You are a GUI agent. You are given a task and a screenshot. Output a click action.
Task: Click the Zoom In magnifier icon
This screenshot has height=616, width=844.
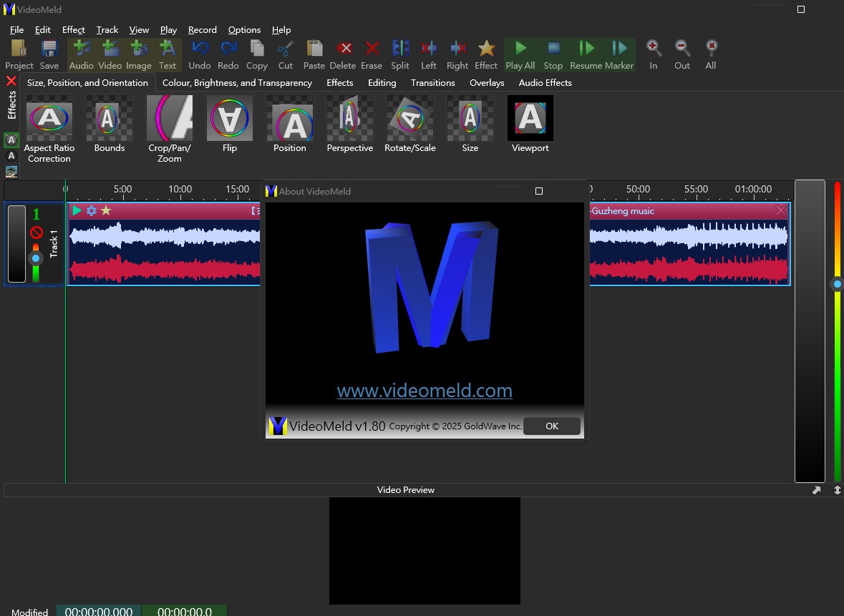(x=654, y=54)
